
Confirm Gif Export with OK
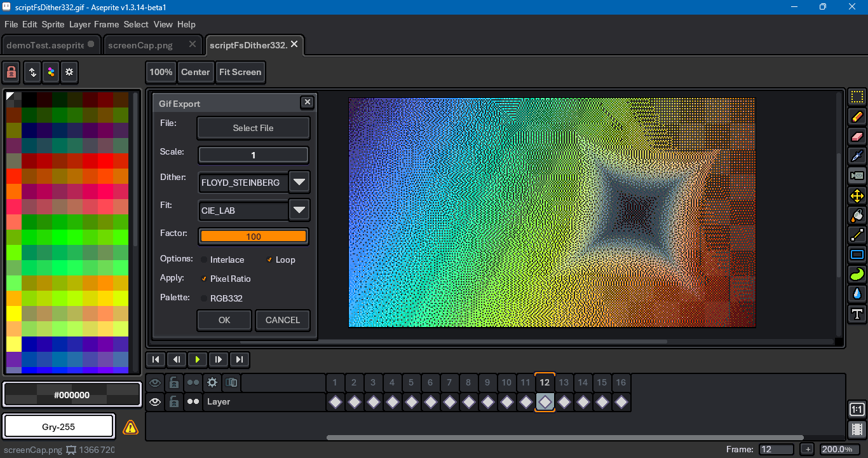(224, 320)
